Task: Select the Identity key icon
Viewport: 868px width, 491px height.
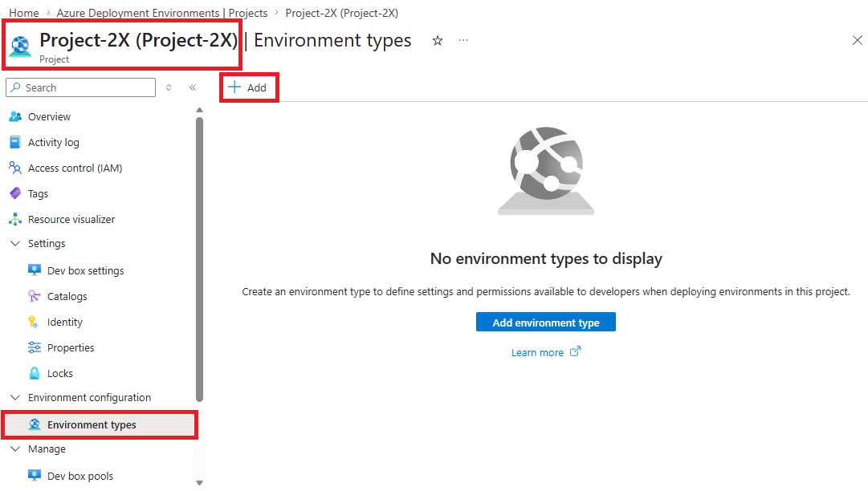Action: click(x=33, y=322)
